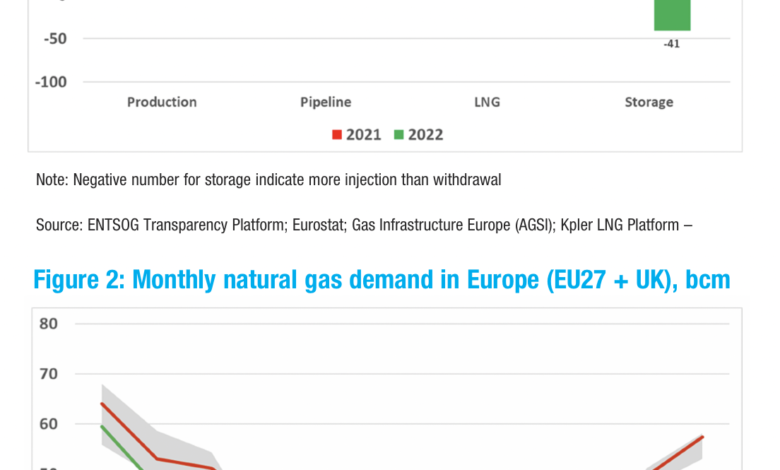Click the Storage category label
780x470 pixels.
[x=649, y=102]
